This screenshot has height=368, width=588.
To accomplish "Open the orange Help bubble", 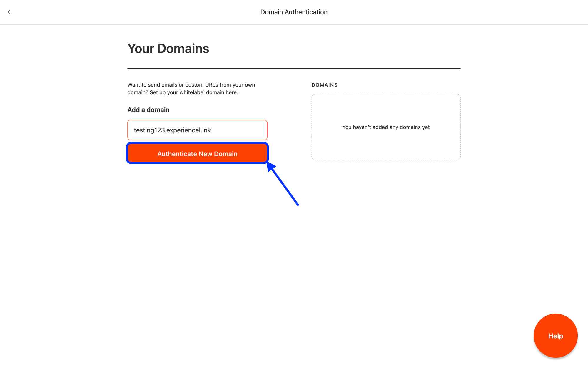I will (x=555, y=336).
